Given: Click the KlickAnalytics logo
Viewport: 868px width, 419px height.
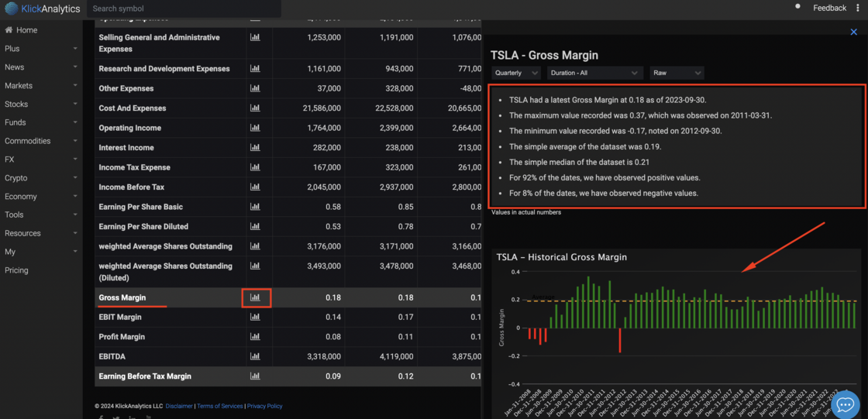Looking at the screenshot, I should (41, 9).
